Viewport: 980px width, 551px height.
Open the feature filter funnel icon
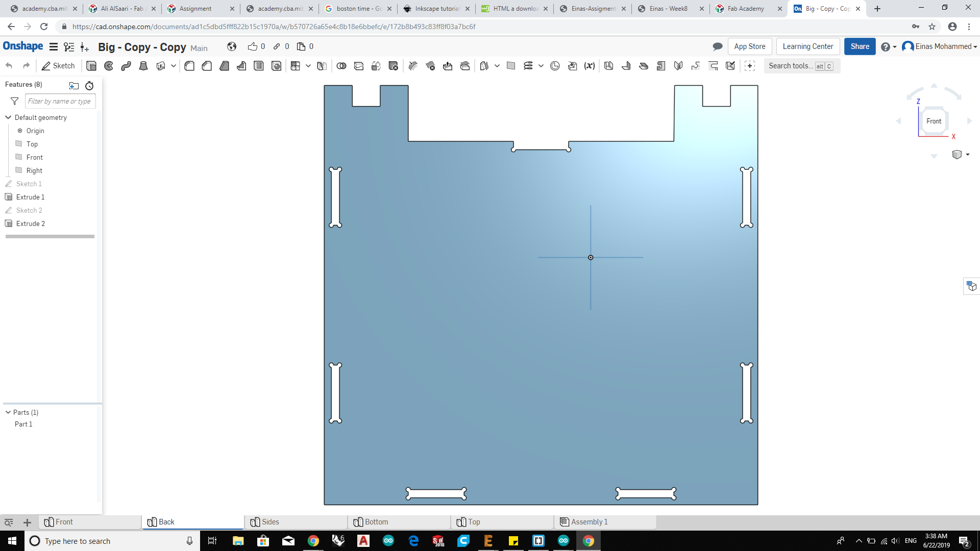click(x=14, y=101)
